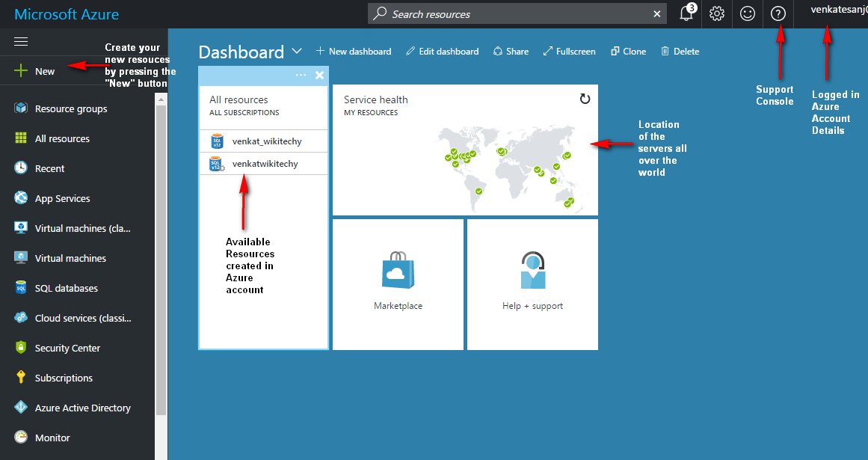The image size is (868, 460).
Task: Click the green plus New icon
Action: pos(20,71)
